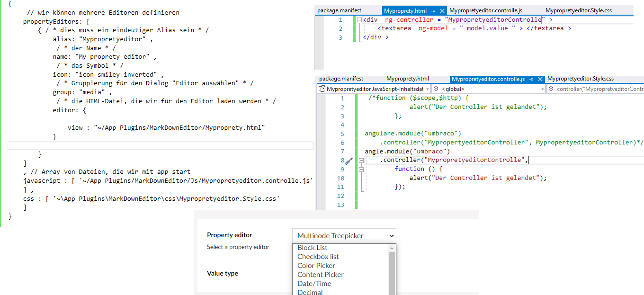Click line number 13 in the JS editor
Screen dimensions: 644x295
[x=341, y=205]
